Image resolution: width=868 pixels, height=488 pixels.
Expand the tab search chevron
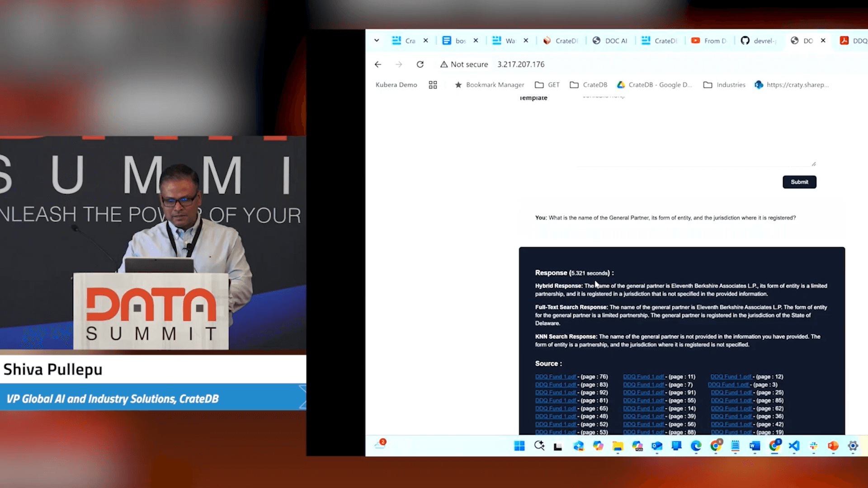pos(377,41)
